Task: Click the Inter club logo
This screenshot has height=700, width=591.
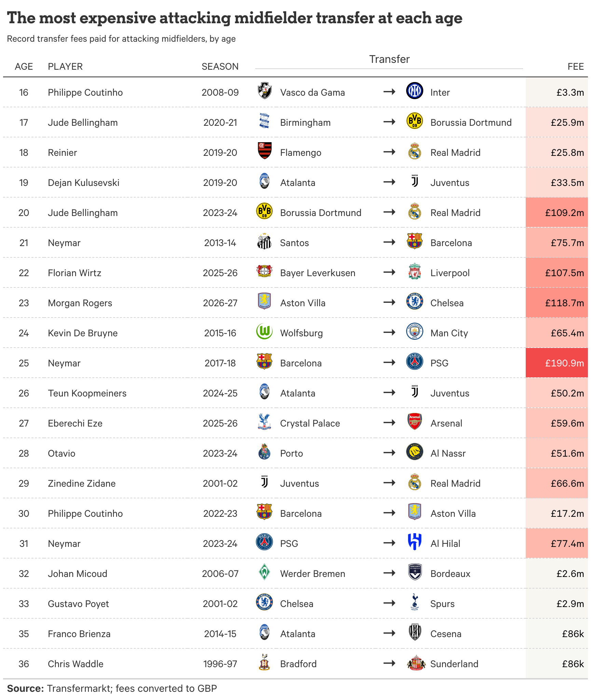Action: pyautogui.click(x=414, y=91)
